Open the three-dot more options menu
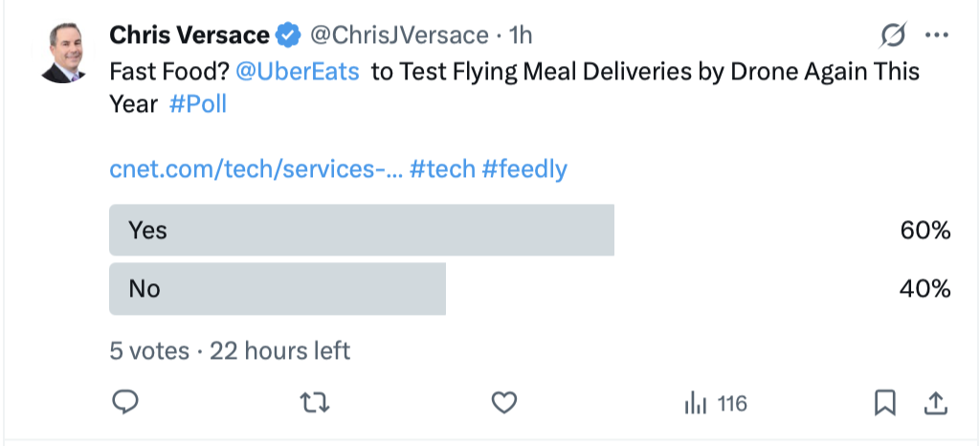The height and width of the screenshot is (446, 980). [x=936, y=36]
